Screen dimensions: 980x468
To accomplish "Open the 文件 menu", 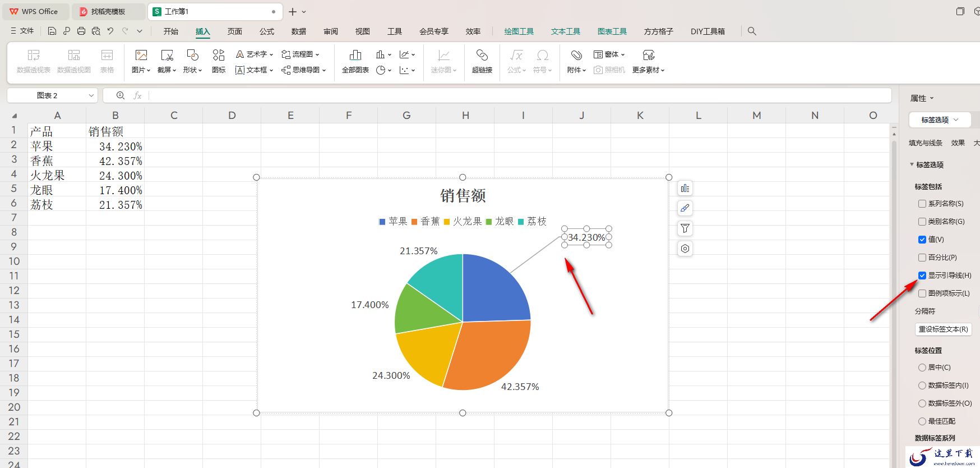I will [x=22, y=31].
